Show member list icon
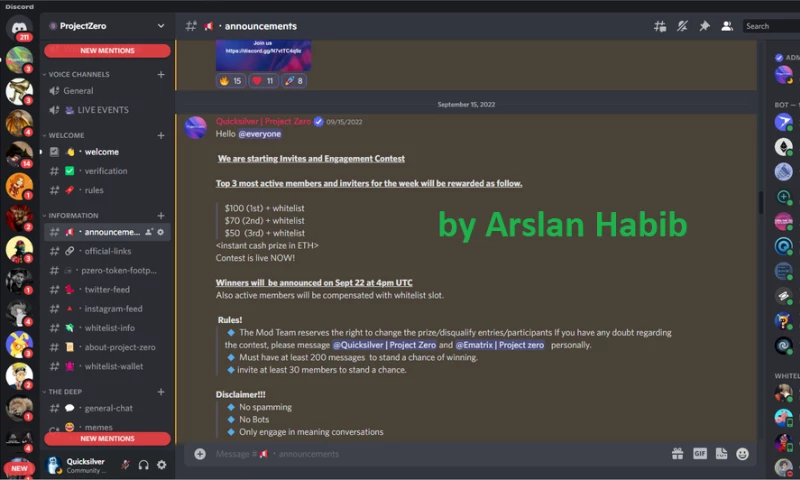 tap(727, 26)
